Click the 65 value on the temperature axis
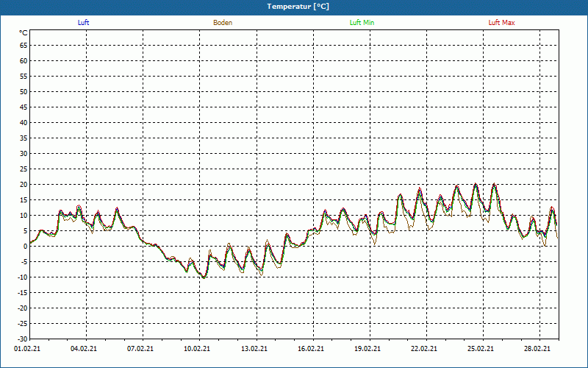This screenshot has width=588, height=368. click(24, 46)
